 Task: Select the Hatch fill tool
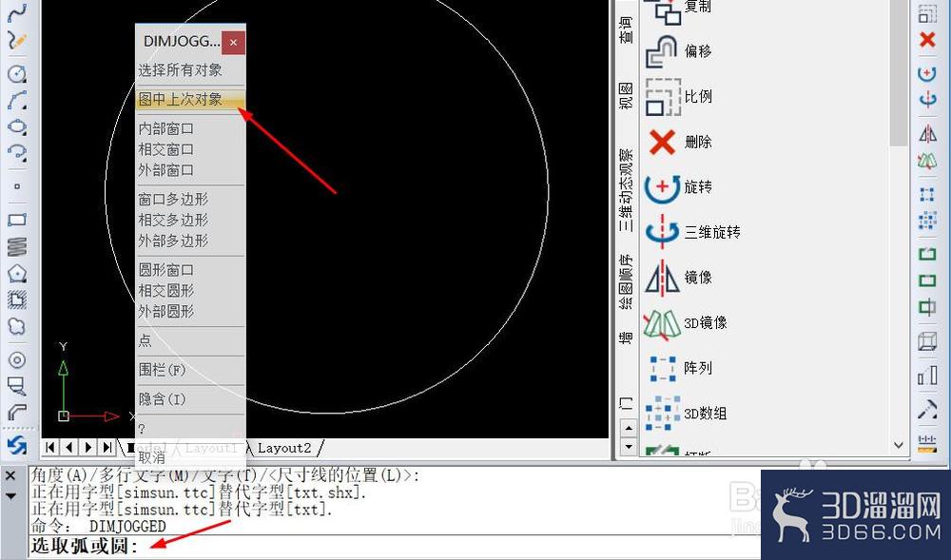[17, 299]
